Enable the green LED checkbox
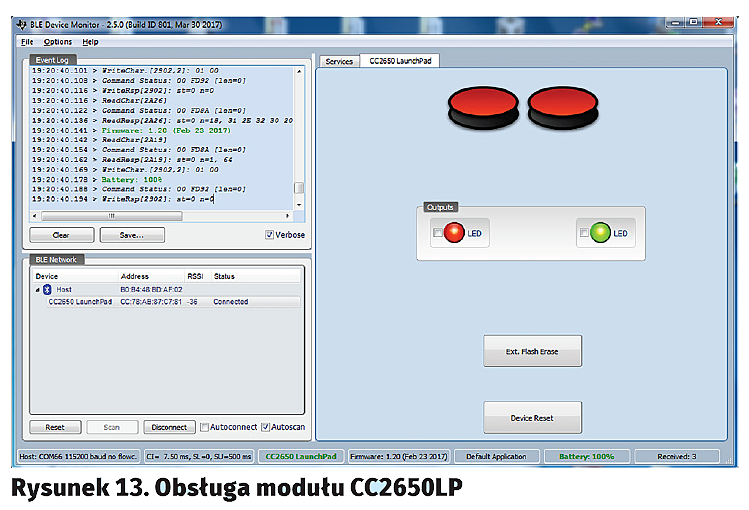The image size is (749, 510). point(584,233)
